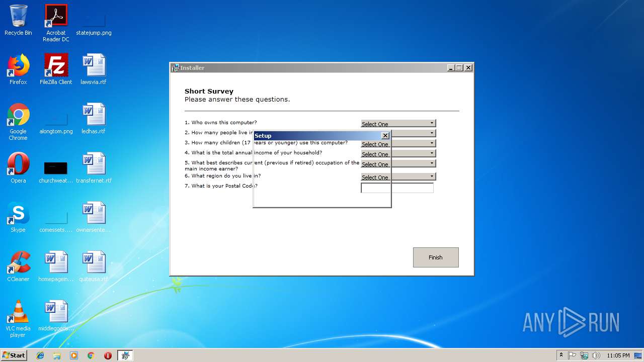Open Windows Media Player taskbar icon
Screen dimensions: 644x362
[x=74, y=355]
